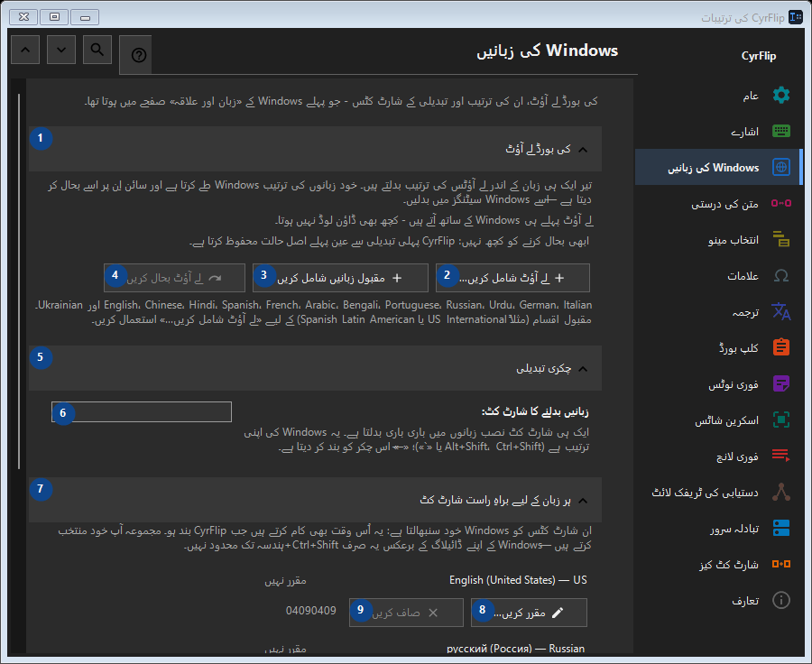
Task: Click the search magnifier icon
Action: coord(97,50)
